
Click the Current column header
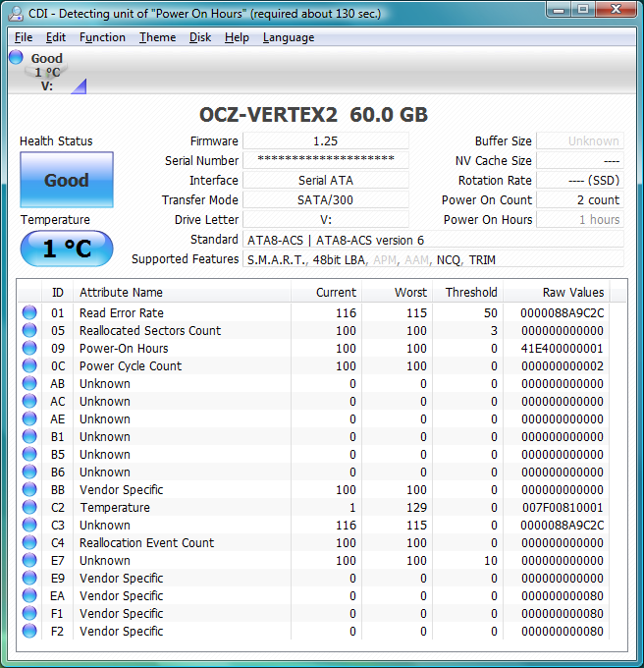[327, 293]
